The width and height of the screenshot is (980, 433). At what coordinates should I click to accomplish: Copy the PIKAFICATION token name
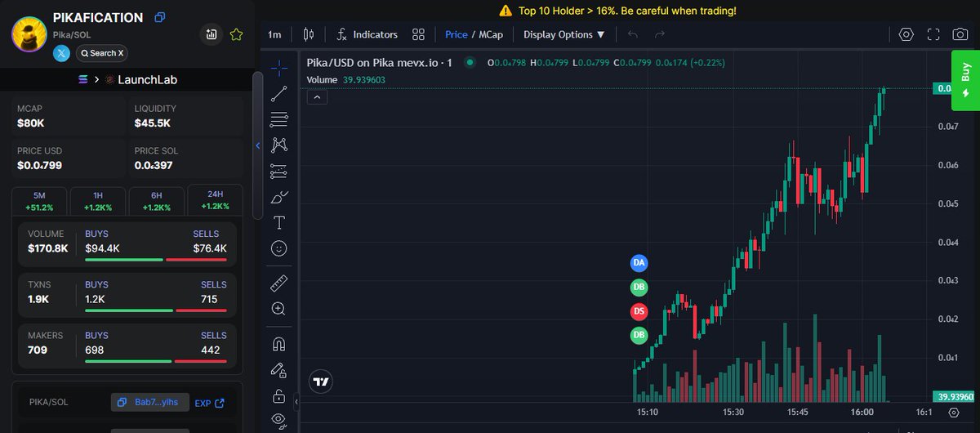[x=160, y=17]
